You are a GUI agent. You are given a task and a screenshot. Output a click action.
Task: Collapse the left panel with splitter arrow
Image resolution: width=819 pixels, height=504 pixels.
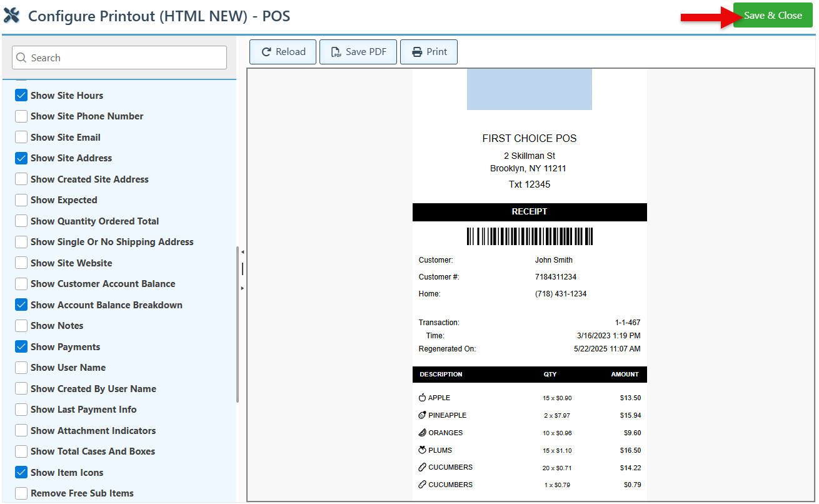(243, 252)
